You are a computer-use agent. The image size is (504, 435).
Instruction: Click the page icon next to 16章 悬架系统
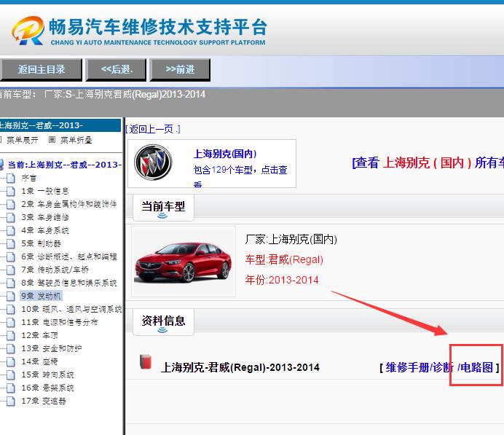[x=11, y=388]
